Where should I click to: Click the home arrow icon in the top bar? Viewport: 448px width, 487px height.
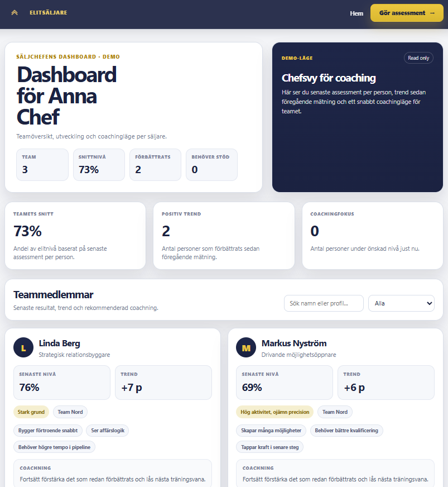pyautogui.click(x=15, y=13)
